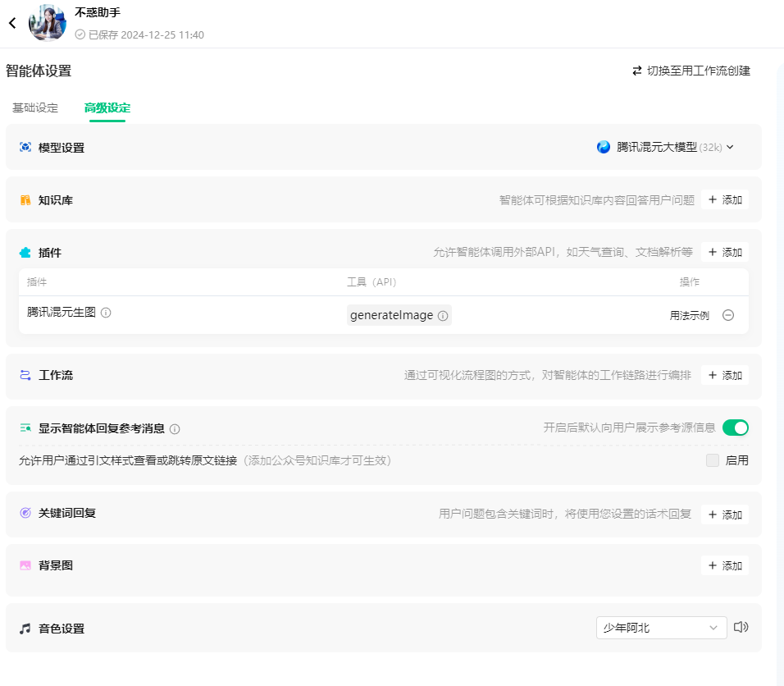Click the 腾讯混元生图 plugin name
The height and width of the screenshot is (686, 784).
point(61,312)
